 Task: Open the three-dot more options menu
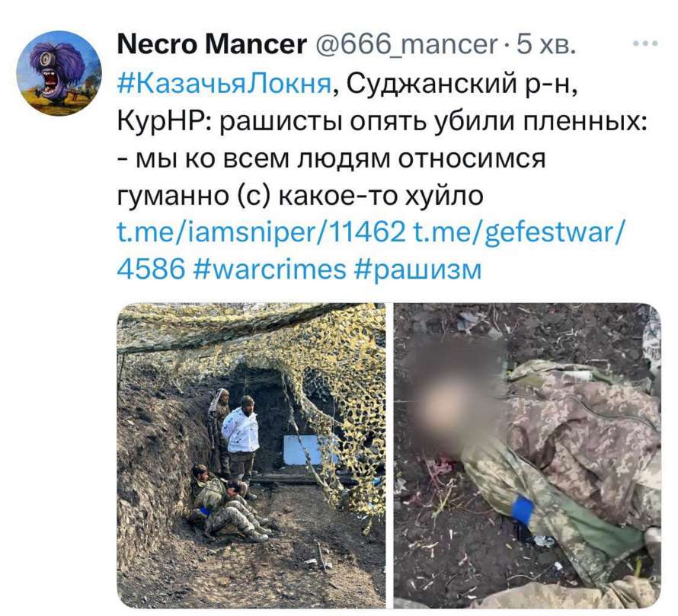point(645,43)
